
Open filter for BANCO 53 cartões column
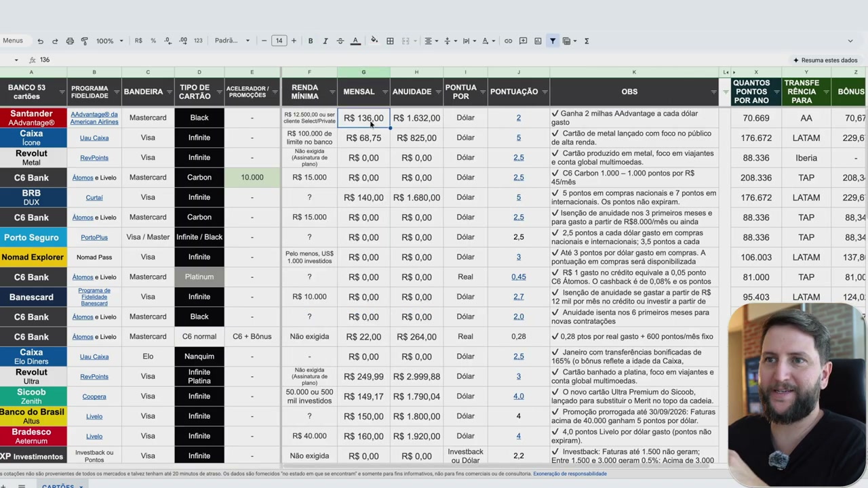point(62,92)
